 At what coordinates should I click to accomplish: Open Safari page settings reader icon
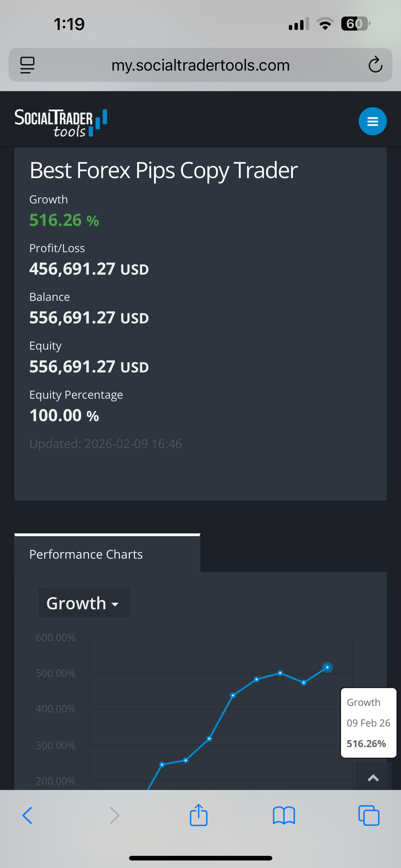click(x=28, y=65)
